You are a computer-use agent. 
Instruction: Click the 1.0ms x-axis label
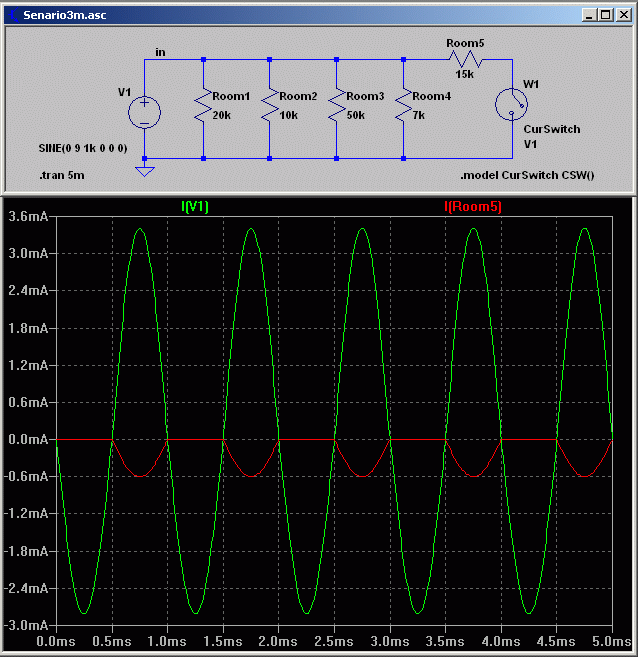[x=167, y=641]
